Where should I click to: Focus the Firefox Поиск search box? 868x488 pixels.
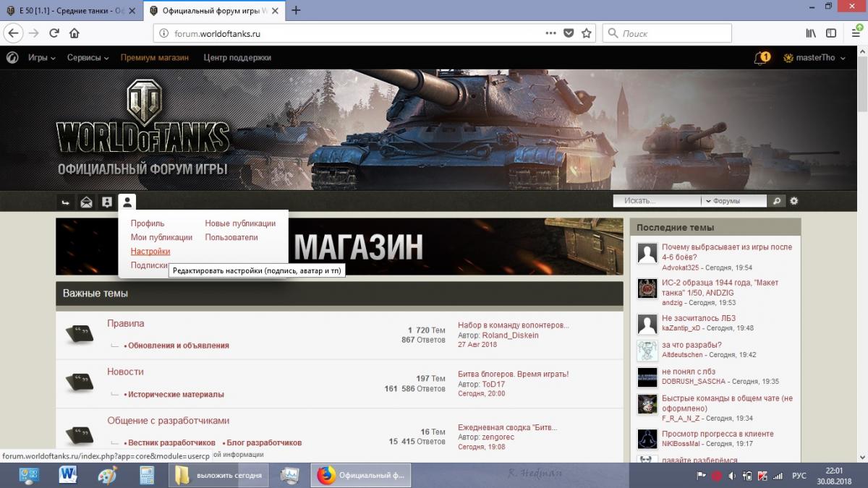(667, 33)
